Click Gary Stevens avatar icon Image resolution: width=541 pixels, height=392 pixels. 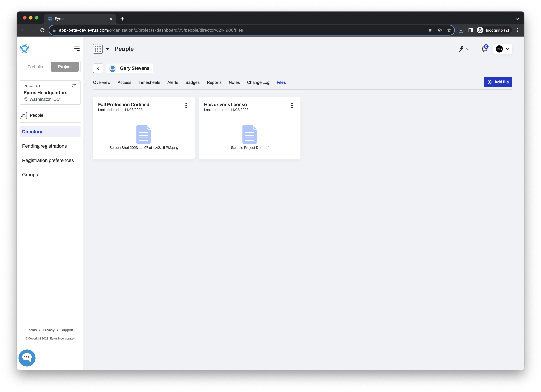[x=113, y=68]
